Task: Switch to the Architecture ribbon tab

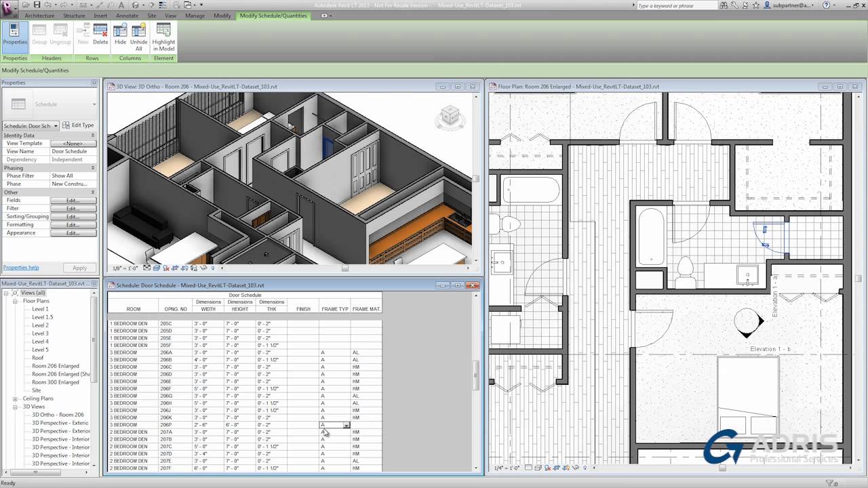Action: [39, 16]
